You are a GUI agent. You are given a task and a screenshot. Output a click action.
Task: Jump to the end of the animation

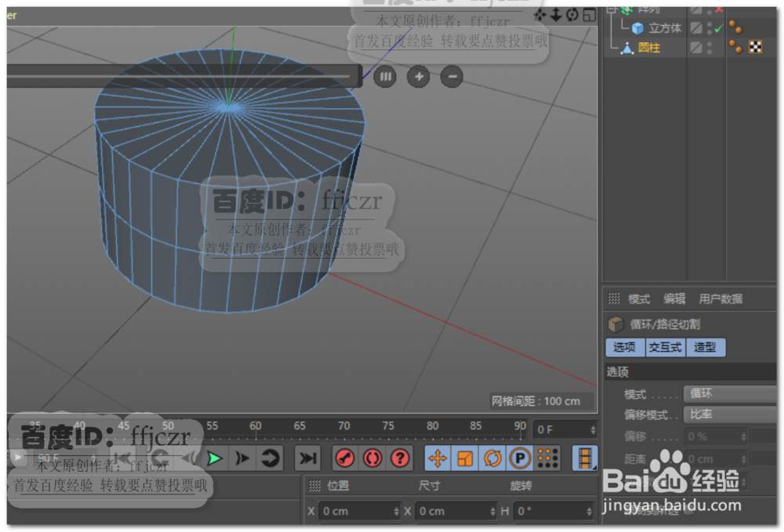[x=307, y=458]
